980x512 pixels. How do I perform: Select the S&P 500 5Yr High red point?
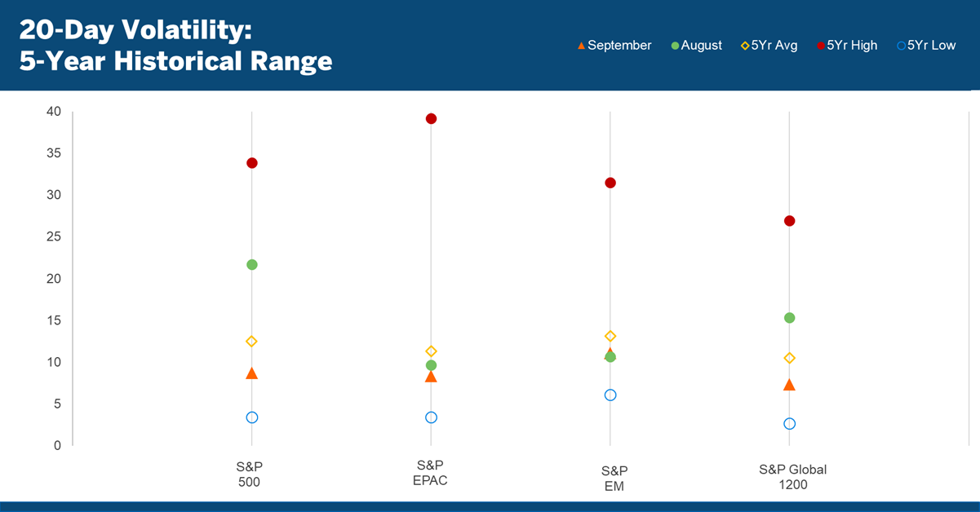(x=252, y=163)
